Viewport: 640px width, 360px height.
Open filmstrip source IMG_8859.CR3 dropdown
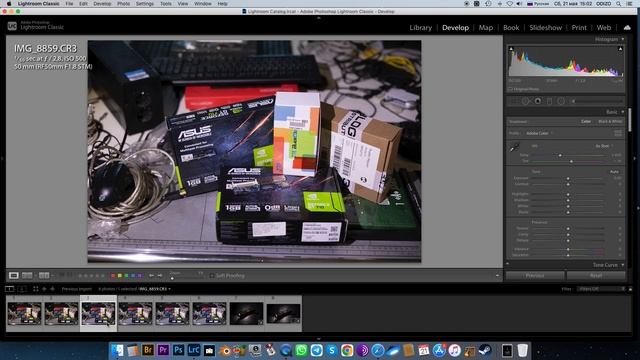tap(155, 289)
